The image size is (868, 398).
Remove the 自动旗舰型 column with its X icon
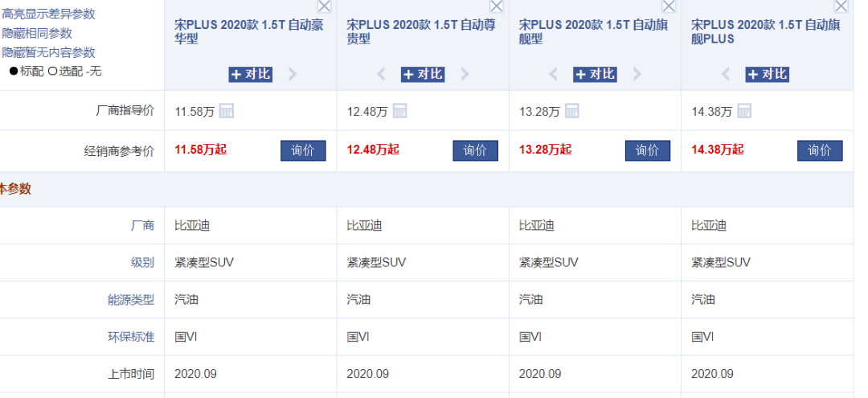(x=669, y=6)
